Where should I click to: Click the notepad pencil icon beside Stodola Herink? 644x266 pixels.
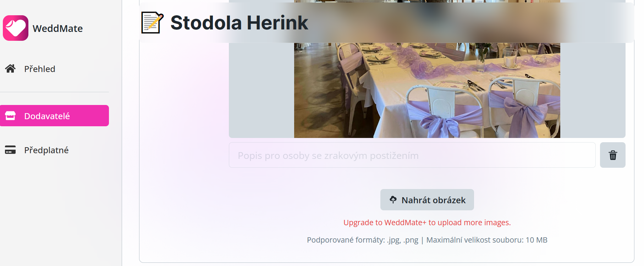click(152, 23)
